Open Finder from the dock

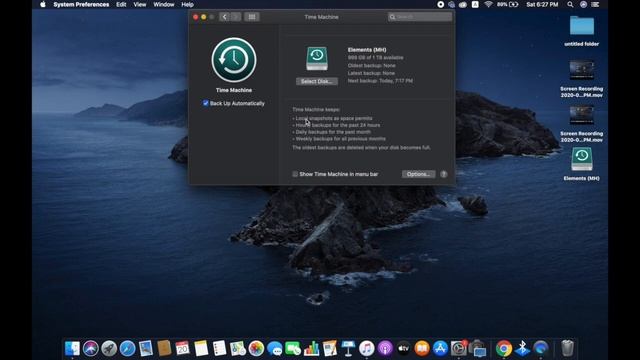coord(72,349)
